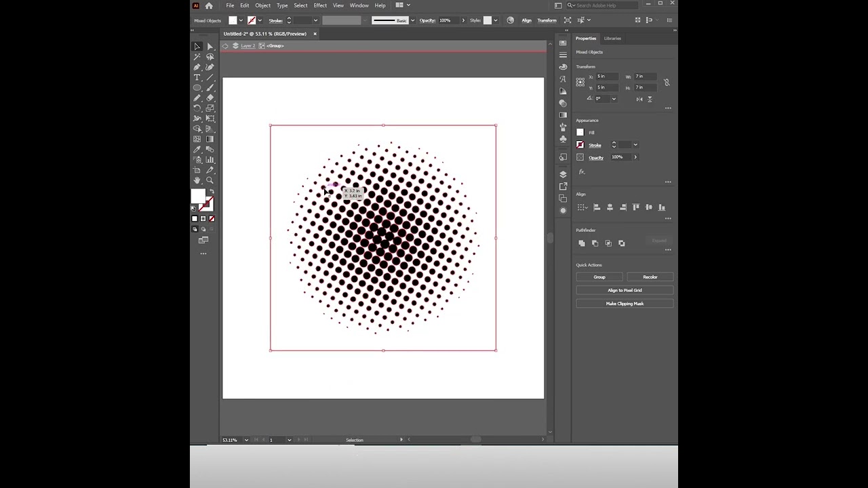The height and width of the screenshot is (488, 868).
Task: Select the Curvature tool
Action: (x=210, y=67)
